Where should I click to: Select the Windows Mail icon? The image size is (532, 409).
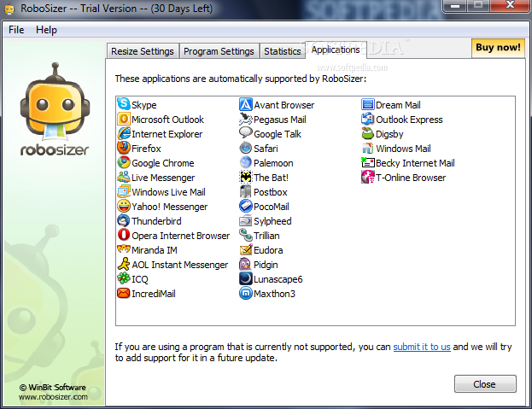click(x=368, y=148)
